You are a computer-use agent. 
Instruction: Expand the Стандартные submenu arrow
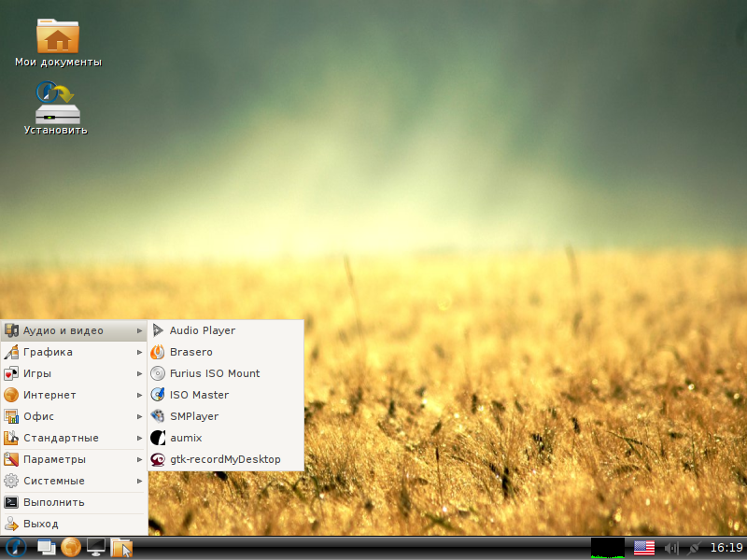139,438
